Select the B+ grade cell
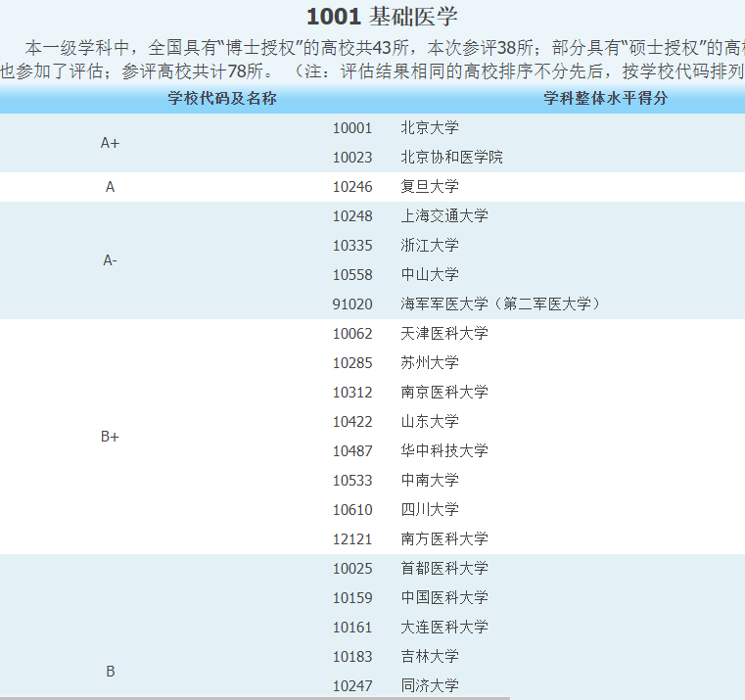The height and width of the screenshot is (700, 745). pyautogui.click(x=110, y=437)
